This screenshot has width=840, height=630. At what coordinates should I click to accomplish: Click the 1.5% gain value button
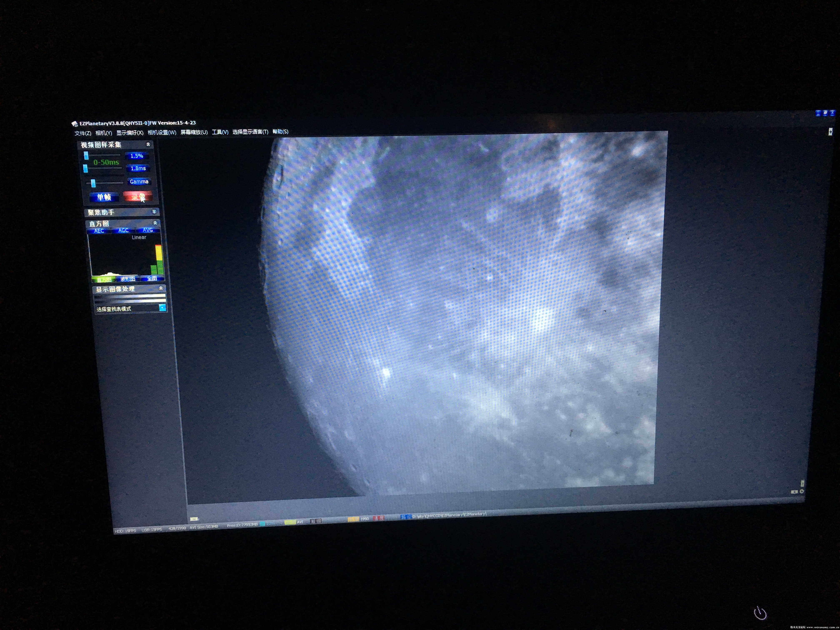(137, 156)
